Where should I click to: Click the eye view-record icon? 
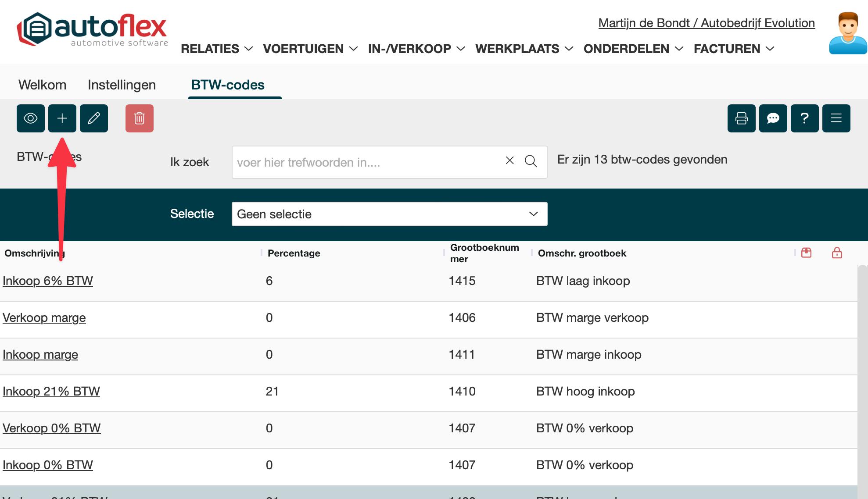pyautogui.click(x=31, y=118)
